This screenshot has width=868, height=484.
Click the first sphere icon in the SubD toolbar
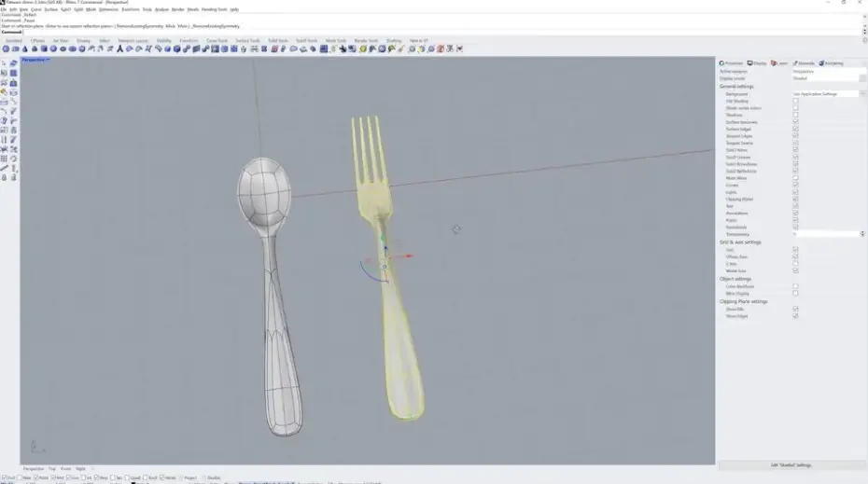tap(7, 49)
